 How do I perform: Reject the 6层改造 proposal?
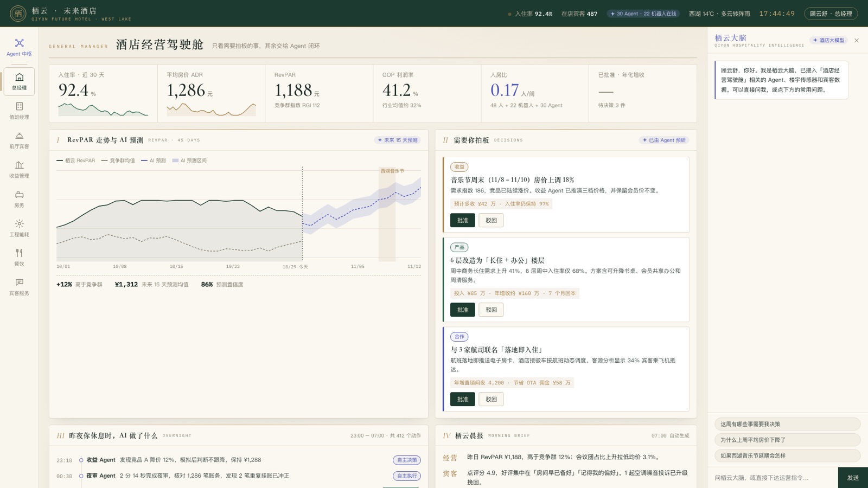point(491,310)
